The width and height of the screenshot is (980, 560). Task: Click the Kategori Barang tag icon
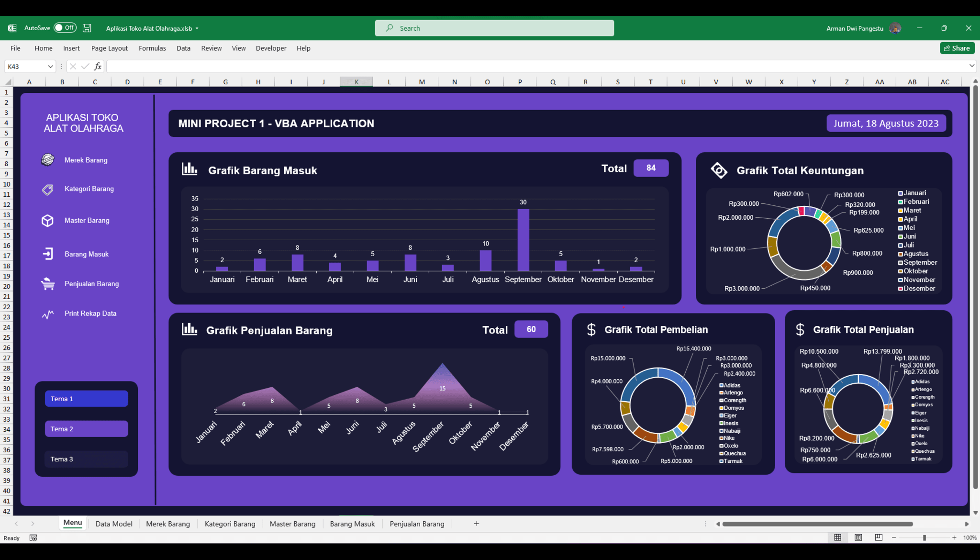click(47, 190)
